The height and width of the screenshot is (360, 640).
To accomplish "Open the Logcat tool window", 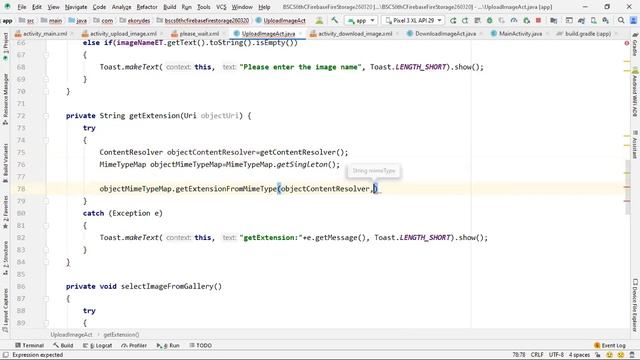I will (97, 345).
